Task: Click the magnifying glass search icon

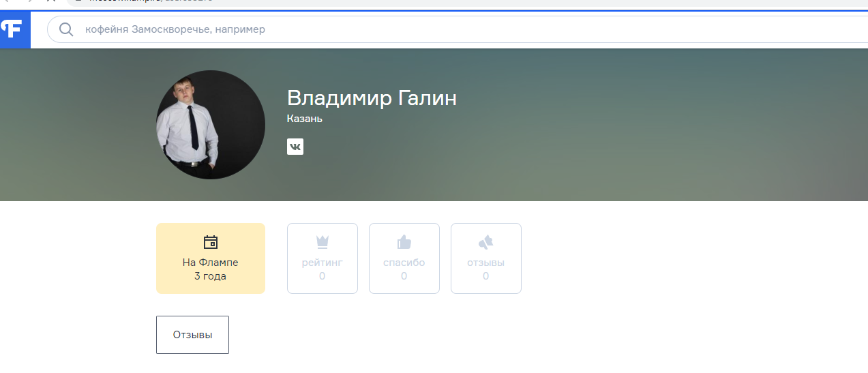Action: tap(66, 29)
